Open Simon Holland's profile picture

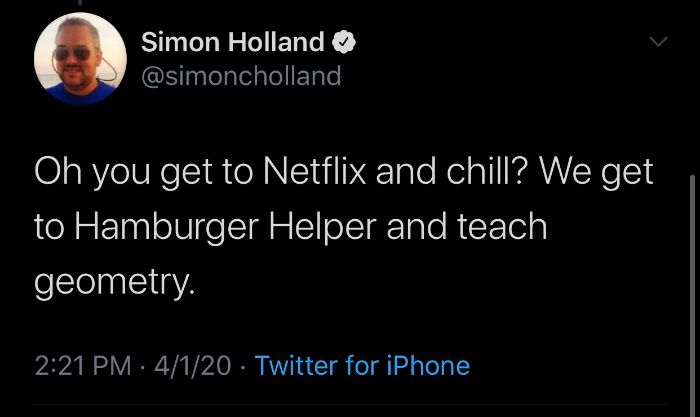pos(80,58)
